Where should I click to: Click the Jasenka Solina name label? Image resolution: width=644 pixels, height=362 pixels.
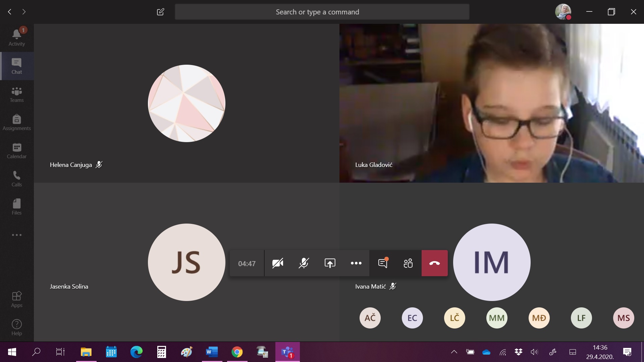(x=69, y=286)
